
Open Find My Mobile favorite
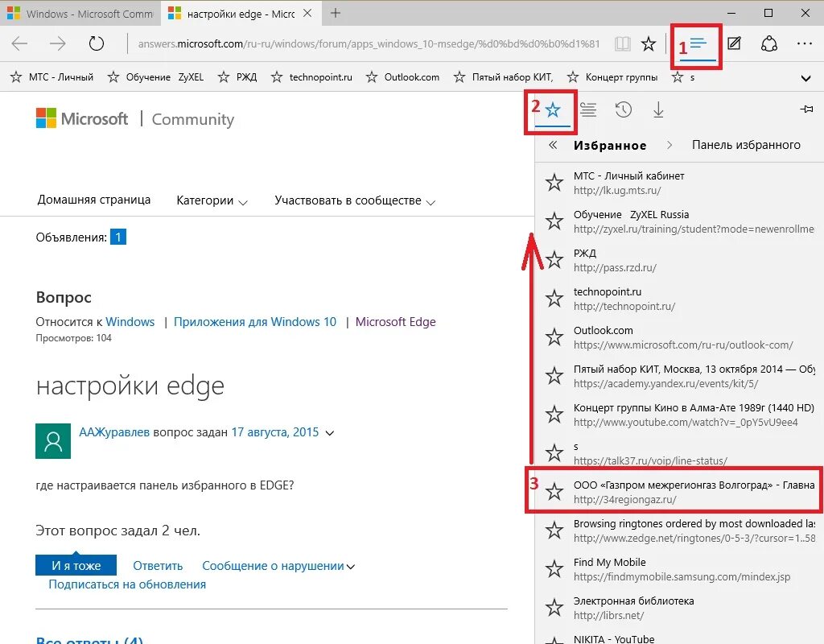click(x=679, y=569)
